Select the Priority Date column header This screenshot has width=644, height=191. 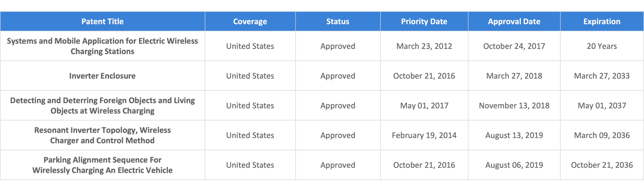pos(424,22)
